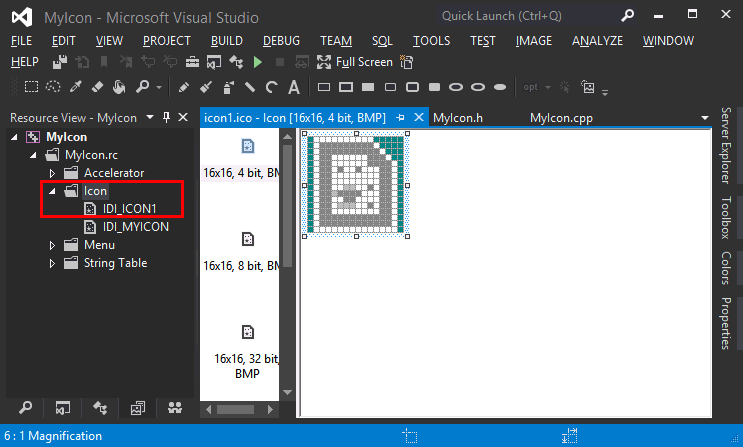
Task: Select the Airbrush spray tool
Action: point(228,87)
